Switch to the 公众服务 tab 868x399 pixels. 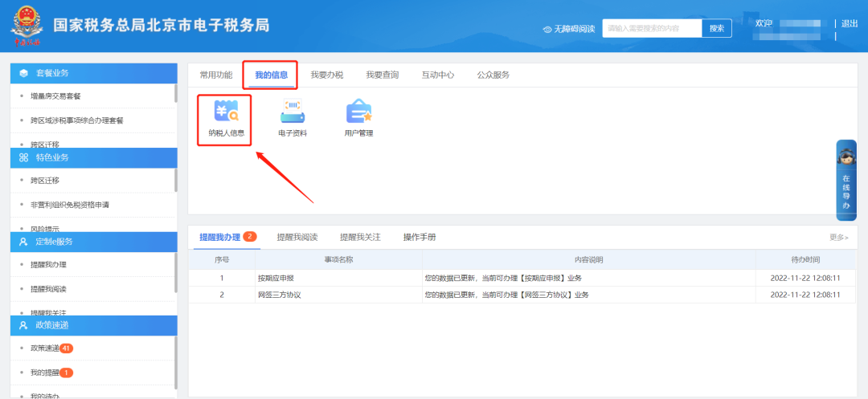point(493,75)
